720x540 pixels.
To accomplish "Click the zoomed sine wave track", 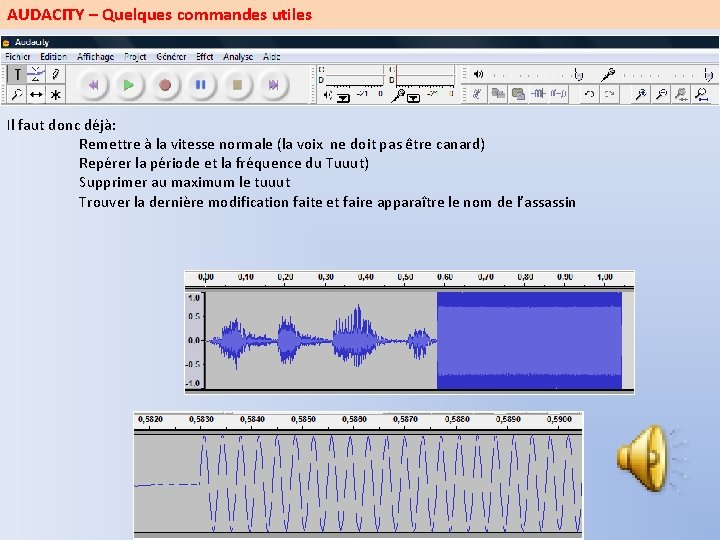I will [358, 484].
